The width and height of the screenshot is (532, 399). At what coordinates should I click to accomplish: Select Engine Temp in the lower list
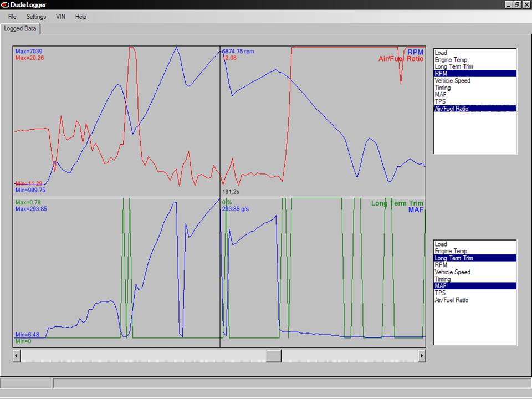(475, 251)
